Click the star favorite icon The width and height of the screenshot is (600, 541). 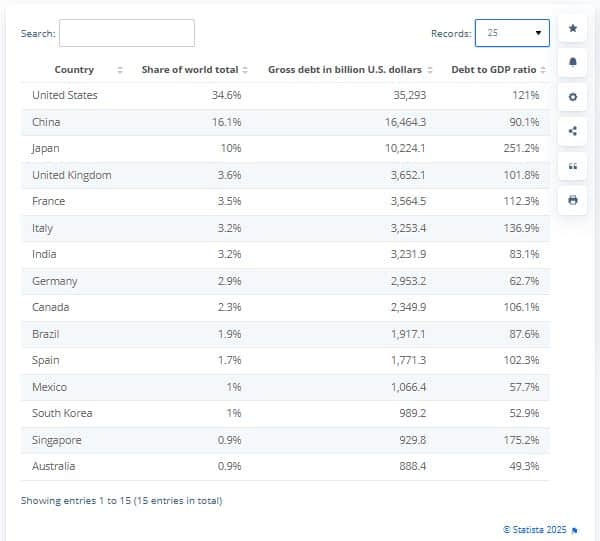pyautogui.click(x=573, y=28)
